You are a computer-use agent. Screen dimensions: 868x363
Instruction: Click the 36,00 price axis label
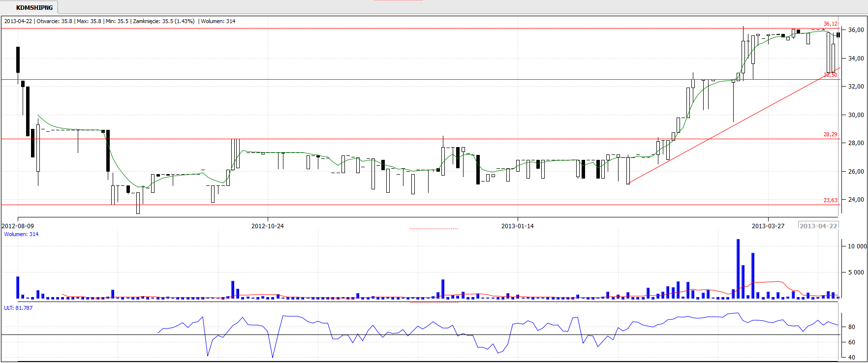pos(856,30)
